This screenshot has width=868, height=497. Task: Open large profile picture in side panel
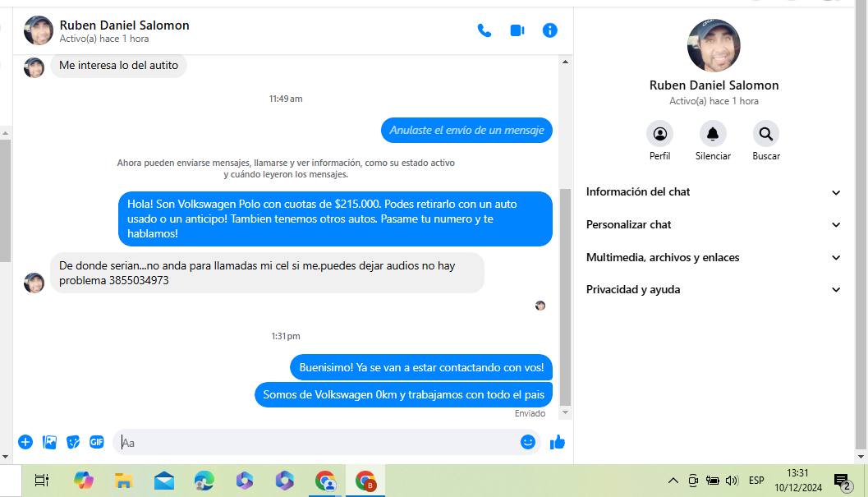(714, 45)
